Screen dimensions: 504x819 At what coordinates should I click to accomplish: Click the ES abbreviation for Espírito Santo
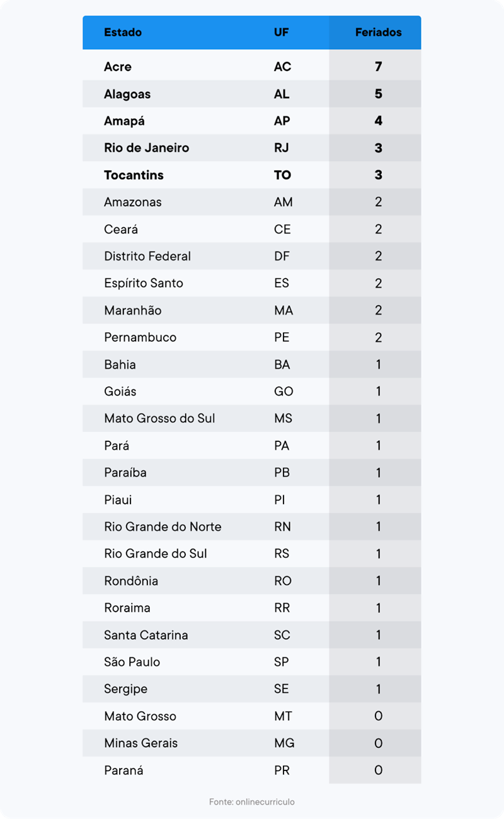click(282, 284)
